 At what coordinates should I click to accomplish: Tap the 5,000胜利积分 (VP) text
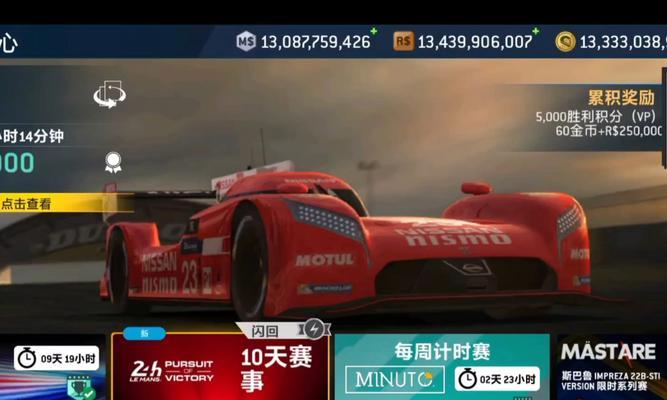click(596, 116)
